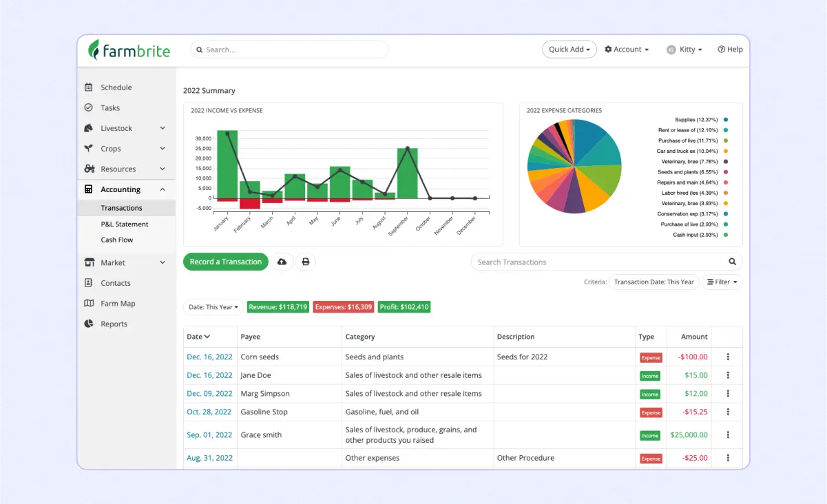Click the Farm Map icon in sidebar
This screenshot has height=504, width=827.
88,303
